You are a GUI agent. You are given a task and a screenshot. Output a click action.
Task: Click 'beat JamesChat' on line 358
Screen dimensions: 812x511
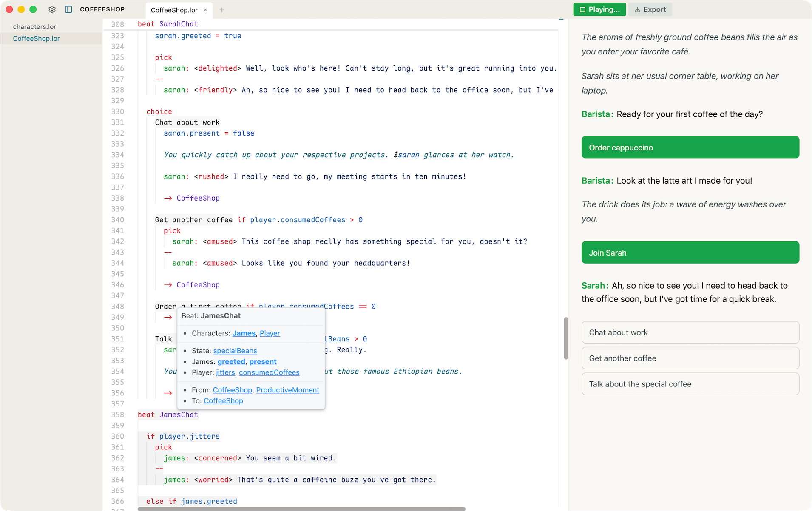[168, 415]
